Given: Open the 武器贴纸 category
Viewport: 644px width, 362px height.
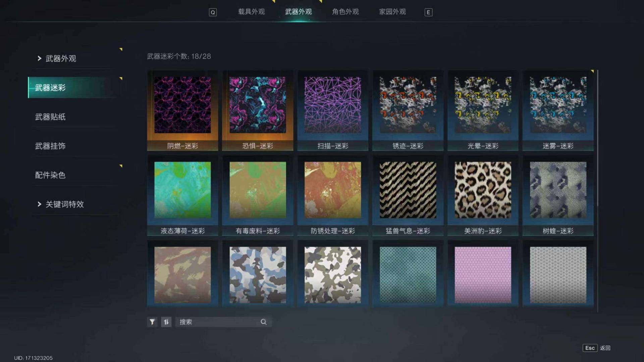Looking at the screenshot, I should click(x=50, y=117).
